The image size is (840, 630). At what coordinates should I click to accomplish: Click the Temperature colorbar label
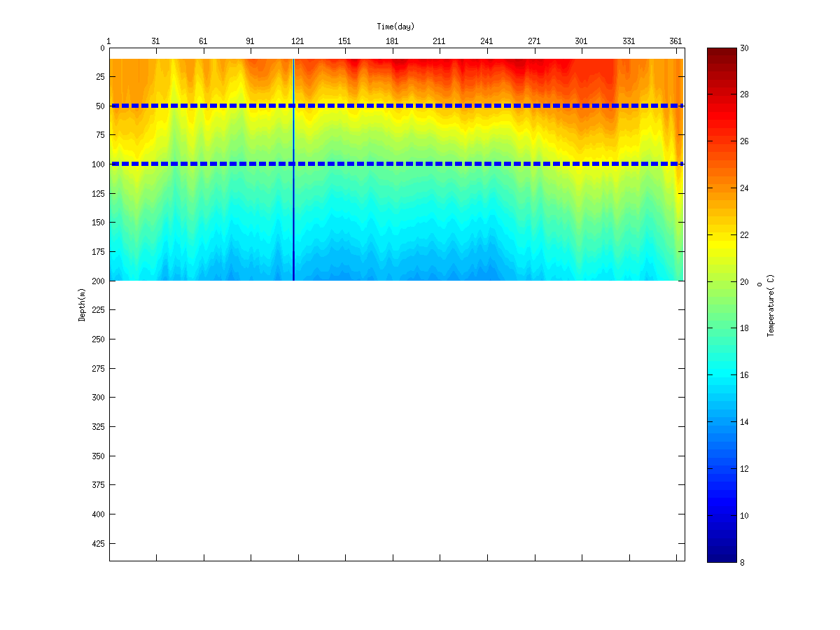[770, 305]
